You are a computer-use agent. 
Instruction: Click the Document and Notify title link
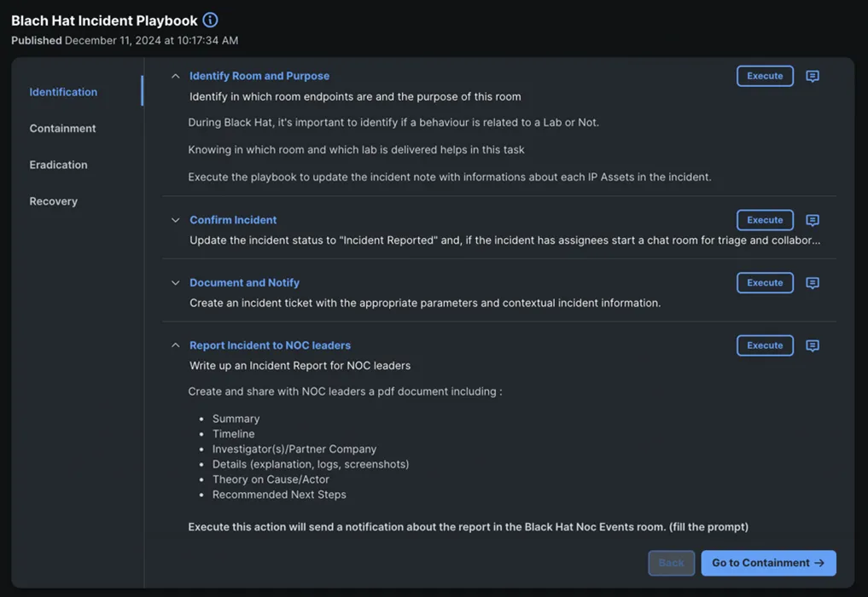click(x=244, y=283)
